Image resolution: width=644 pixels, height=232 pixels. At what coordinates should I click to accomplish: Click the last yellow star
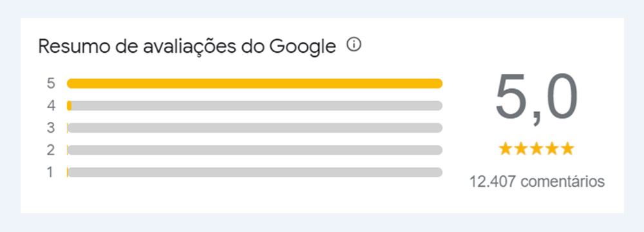point(567,149)
